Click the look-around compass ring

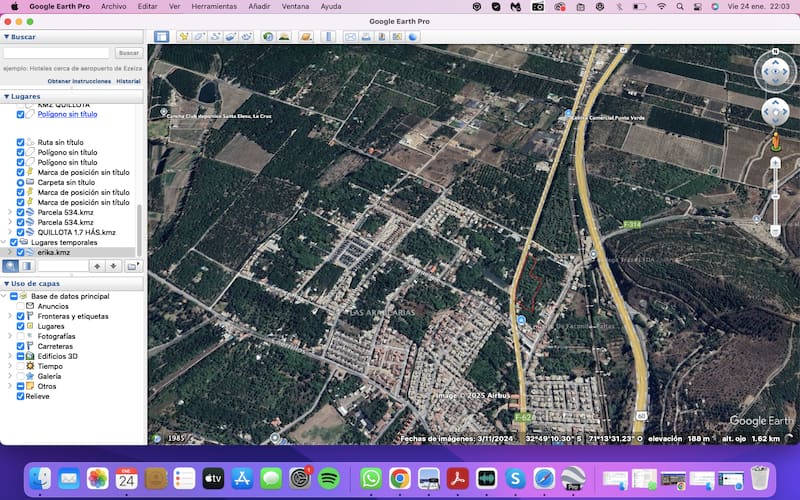tap(775, 71)
